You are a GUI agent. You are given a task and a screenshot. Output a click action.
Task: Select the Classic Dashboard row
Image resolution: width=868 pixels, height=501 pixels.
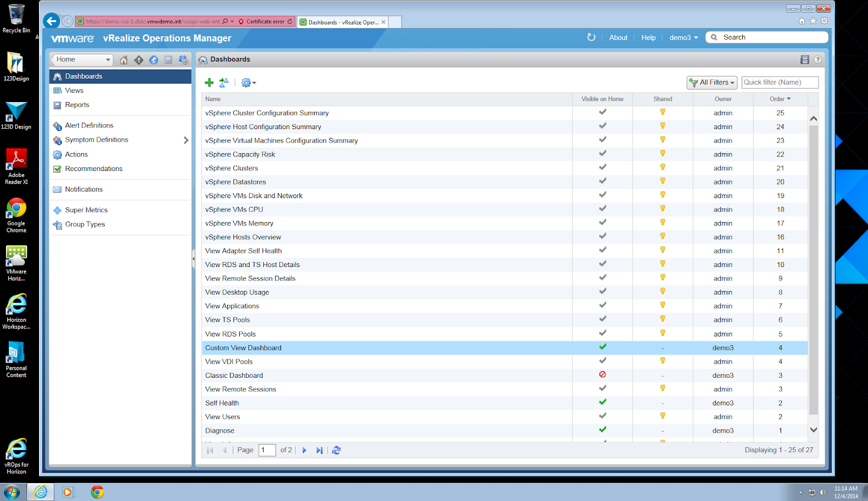tap(505, 376)
